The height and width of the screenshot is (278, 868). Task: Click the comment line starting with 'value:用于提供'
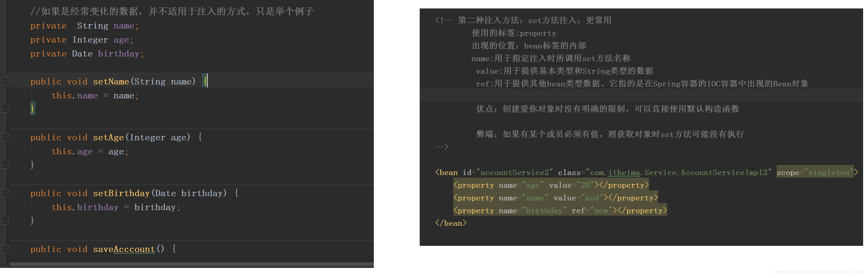[x=564, y=71]
